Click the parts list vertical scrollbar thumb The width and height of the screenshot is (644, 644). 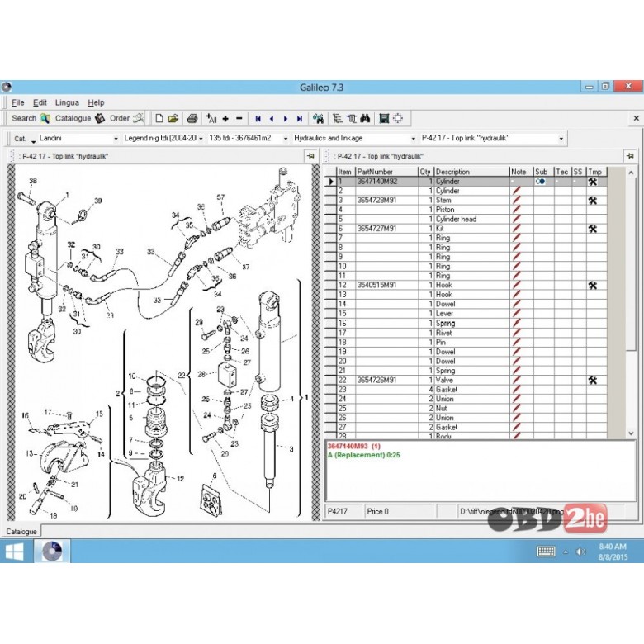coord(631,263)
